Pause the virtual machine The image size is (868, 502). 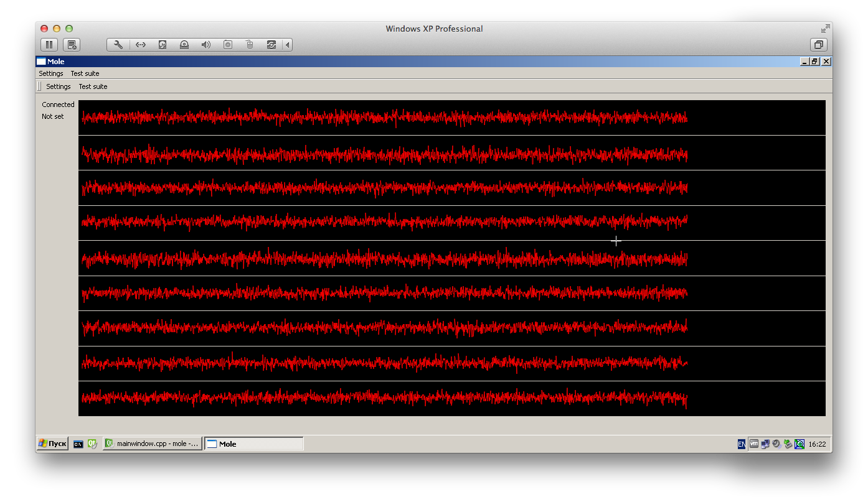coord(49,45)
